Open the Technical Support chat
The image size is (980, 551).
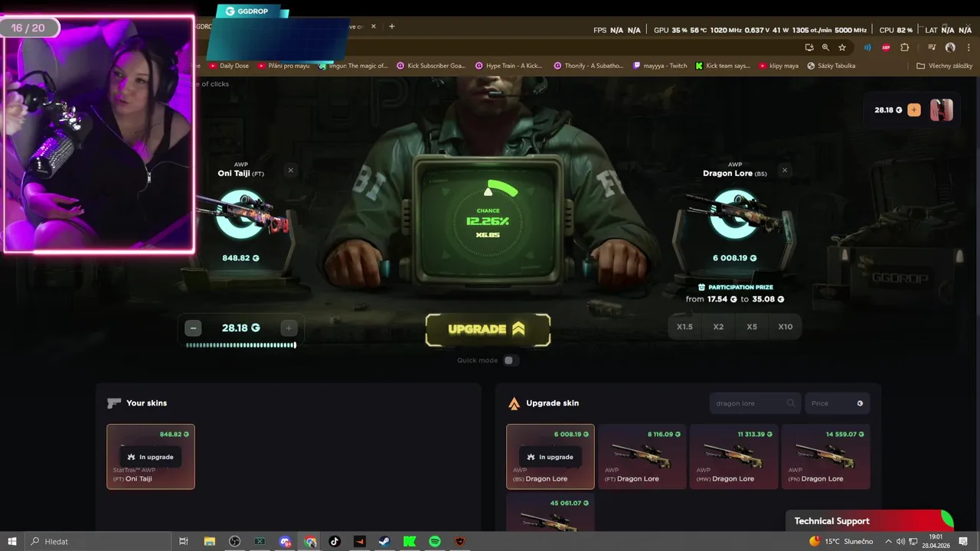click(869, 521)
